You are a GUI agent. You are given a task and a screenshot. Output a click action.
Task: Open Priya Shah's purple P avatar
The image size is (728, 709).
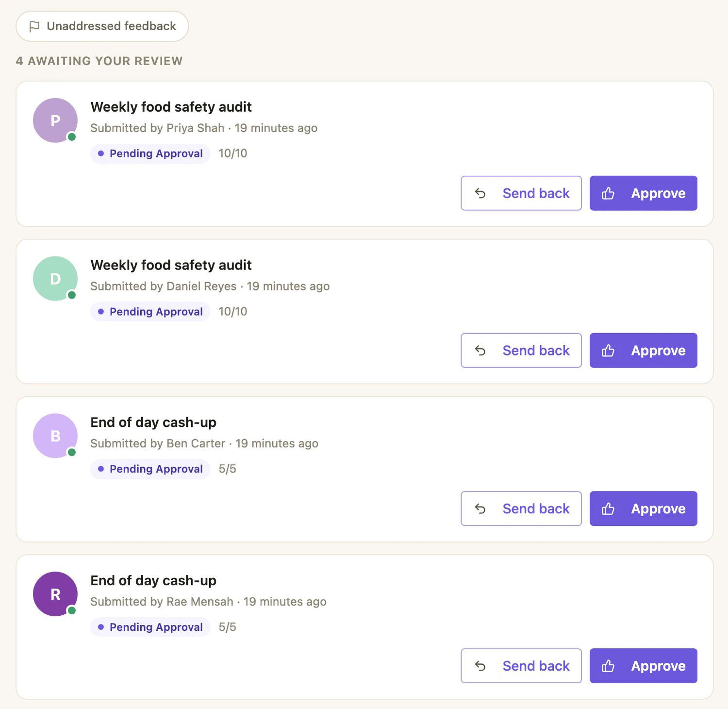click(55, 120)
